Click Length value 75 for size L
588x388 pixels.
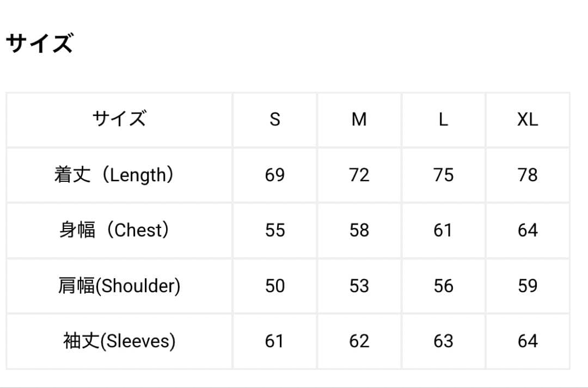[x=443, y=175]
